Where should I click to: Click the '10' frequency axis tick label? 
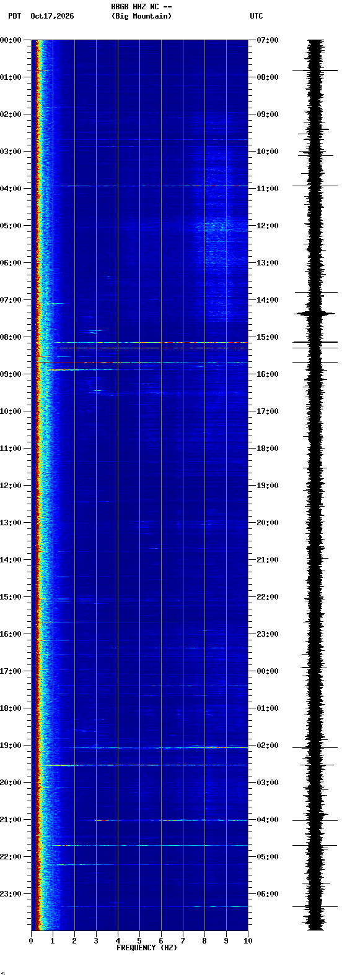coord(248,941)
